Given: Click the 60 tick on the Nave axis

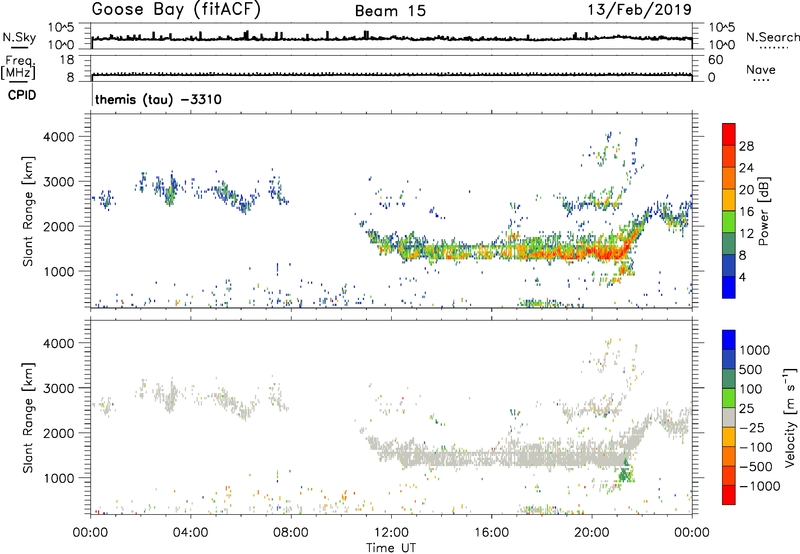Looking at the screenshot, I should 715,60.
